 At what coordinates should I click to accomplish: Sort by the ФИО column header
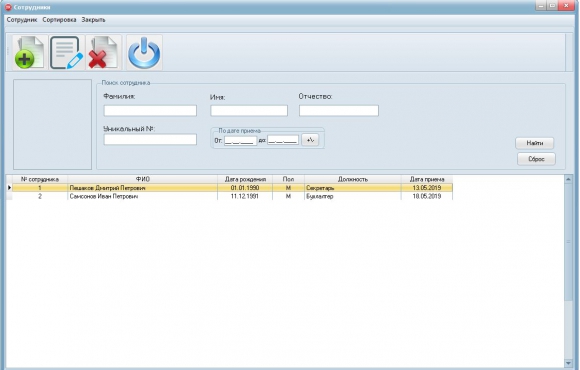(x=143, y=179)
